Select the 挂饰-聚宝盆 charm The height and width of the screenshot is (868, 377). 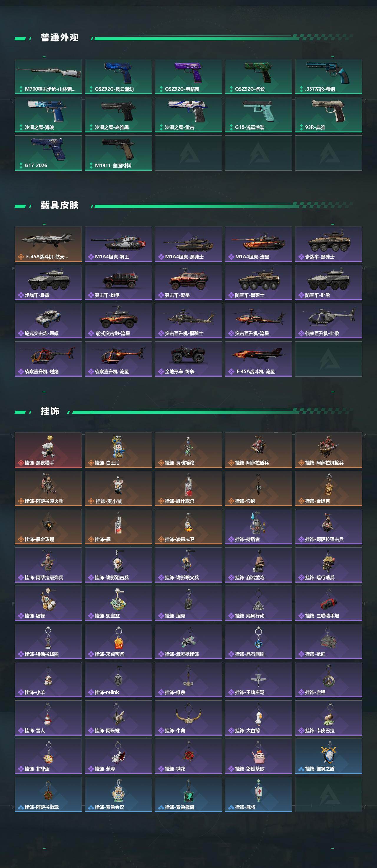coord(118,603)
